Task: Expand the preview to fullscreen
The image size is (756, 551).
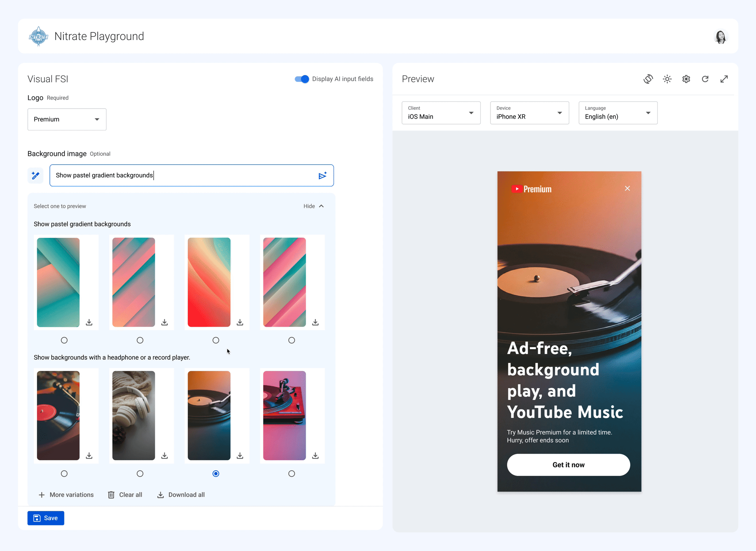Action: (724, 79)
